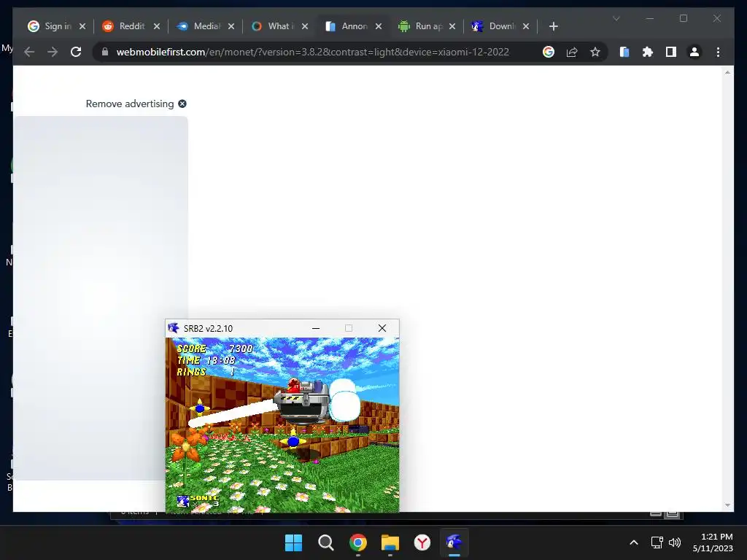Close the Sign in tab
The image size is (747, 560).
(x=82, y=26)
